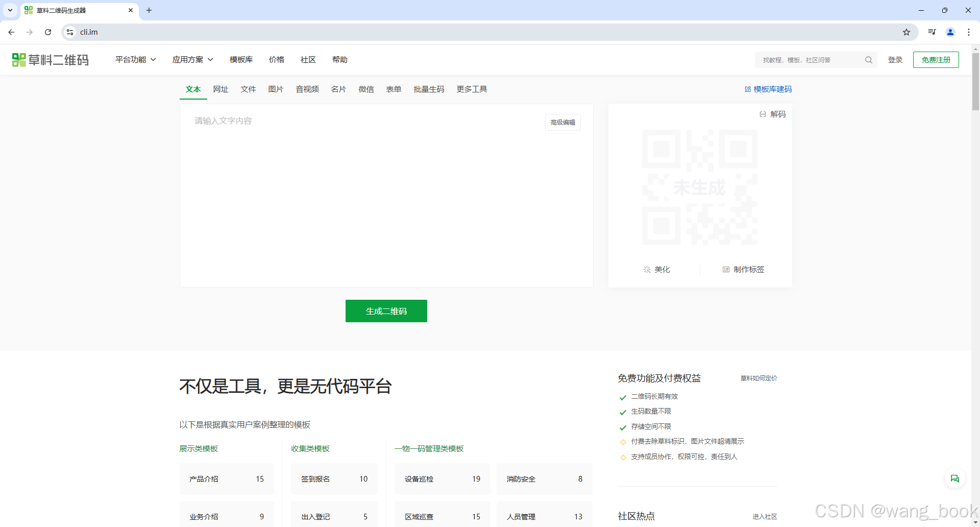Screen dimensions: 980x527
Task: Click the 收集类模板 category heading
Action: pyautogui.click(x=310, y=449)
